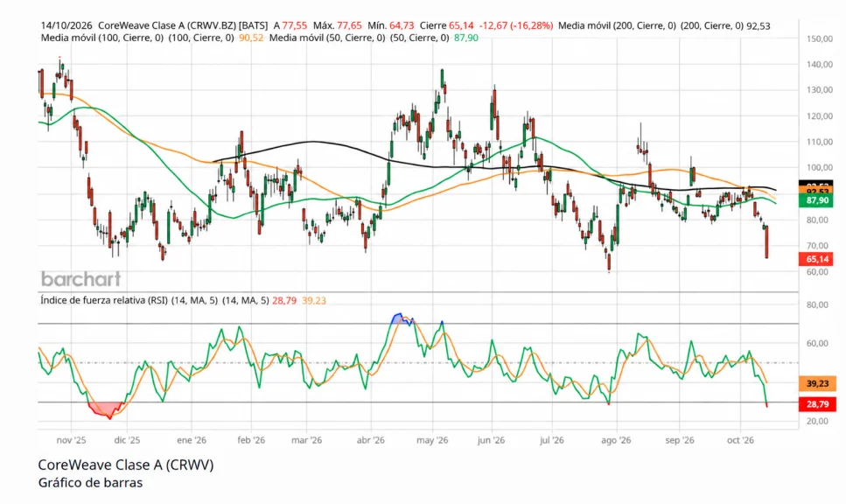
Task: Click the 'ago '26' time axis label
Action: tap(616, 440)
